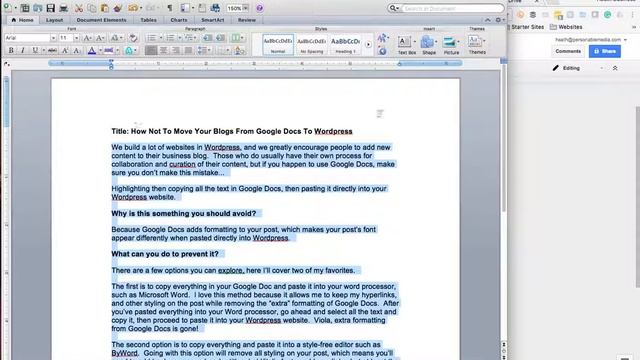Viewport: 640px width, 360px height.
Task: Click the blue Share button
Action: pyautogui.click(x=604, y=51)
